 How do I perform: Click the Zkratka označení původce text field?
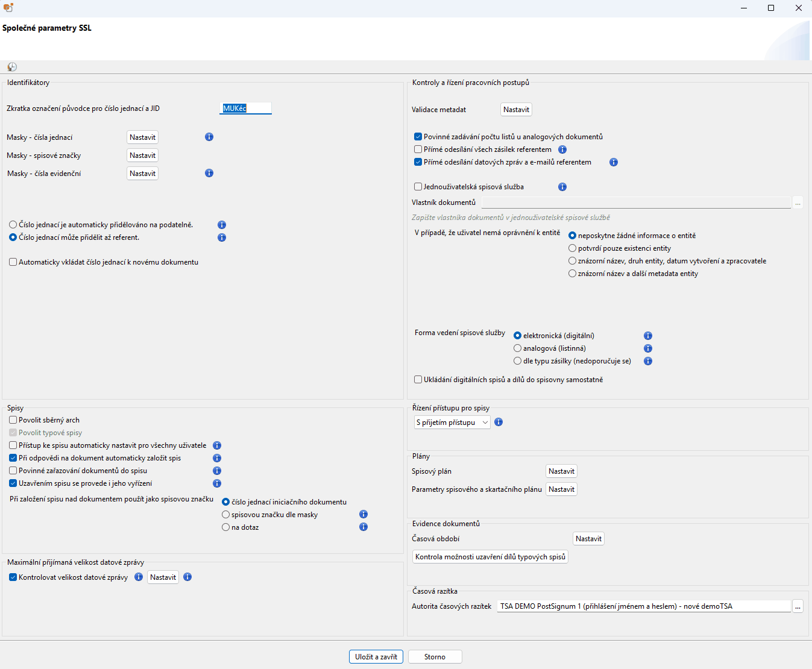[x=245, y=108]
